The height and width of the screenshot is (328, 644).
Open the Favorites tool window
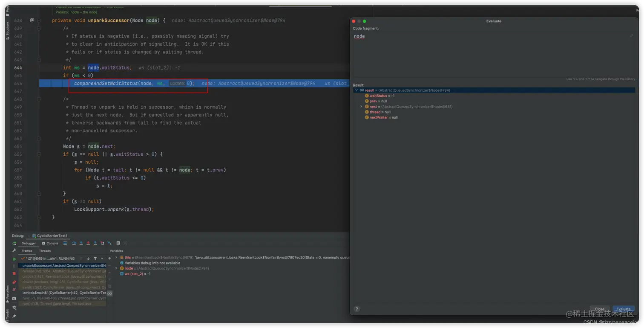pyautogui.click(x=7, y=294)
